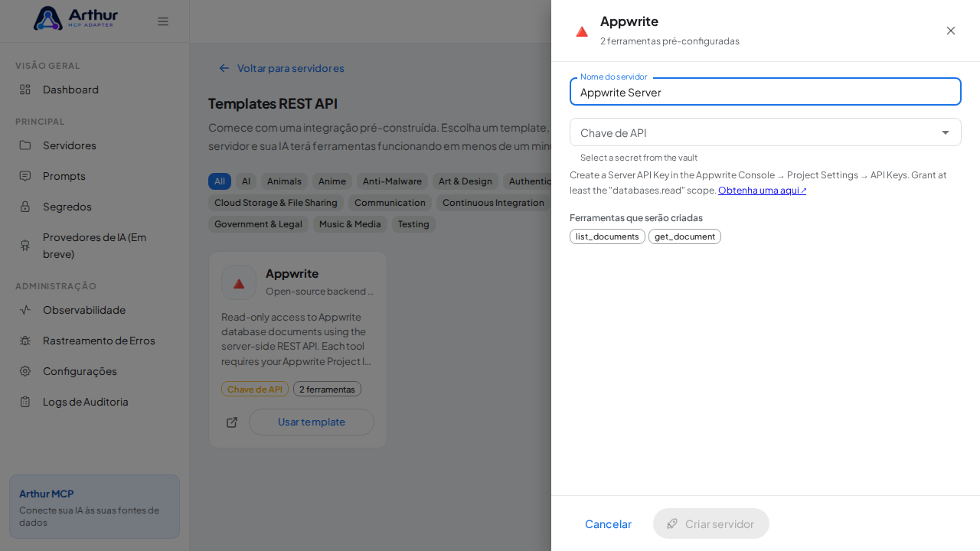Click the list_documents tool chip
Viewport: 980px width, 551px height.
click(607, 236)
